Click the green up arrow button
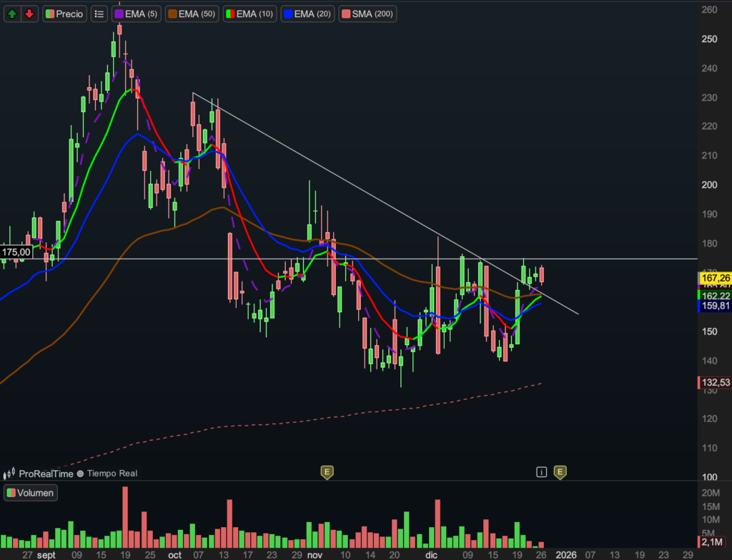 (12, 14)
